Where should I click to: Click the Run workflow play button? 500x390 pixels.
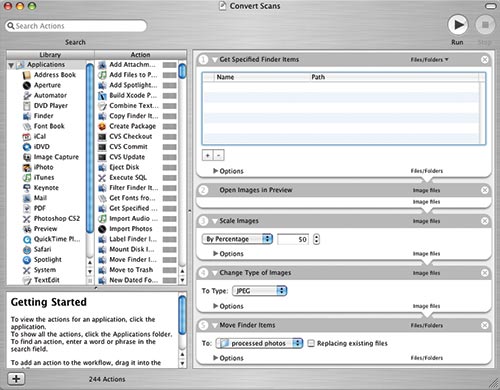pyautogui.click(x=458, y=25)
